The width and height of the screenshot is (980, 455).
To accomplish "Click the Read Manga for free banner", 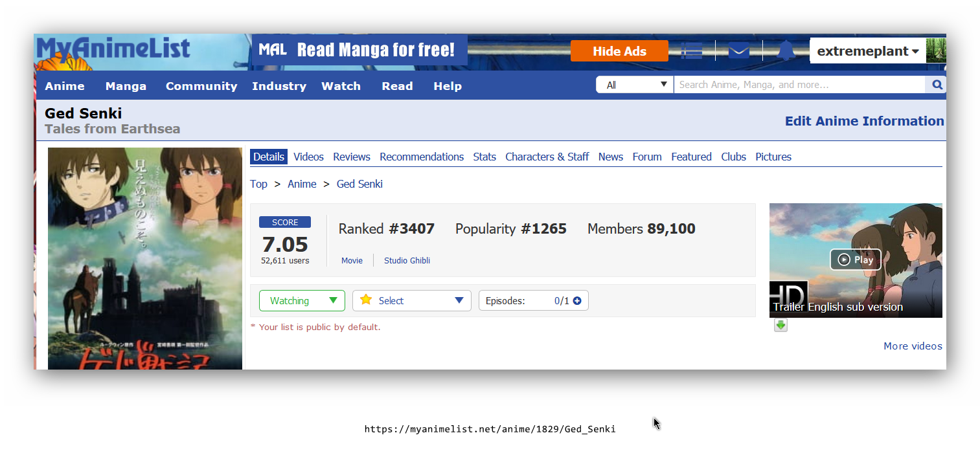I will tap(359, 50).
